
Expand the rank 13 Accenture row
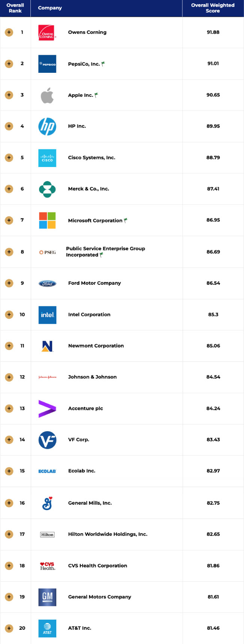(9, 408)
